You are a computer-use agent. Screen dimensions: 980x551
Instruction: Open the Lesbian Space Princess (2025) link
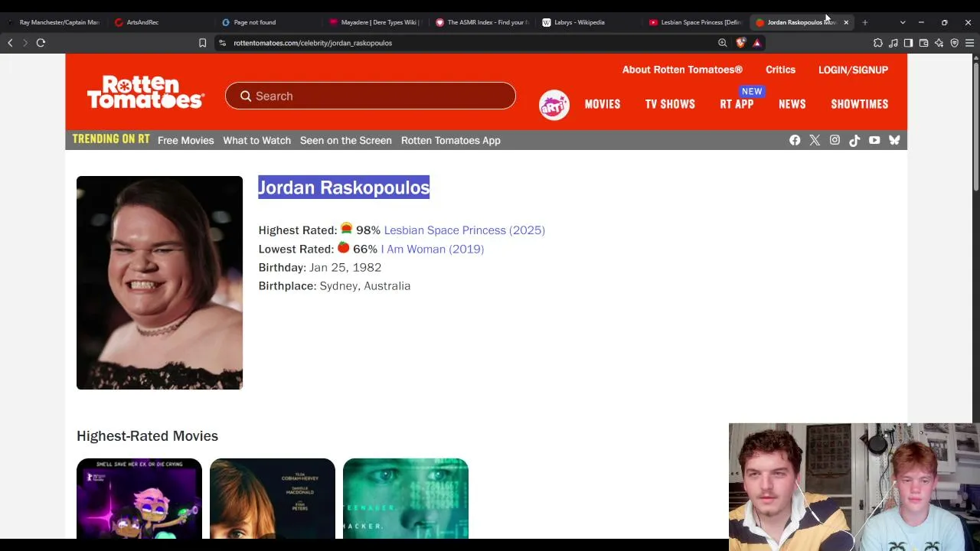(x=465, y=230)
